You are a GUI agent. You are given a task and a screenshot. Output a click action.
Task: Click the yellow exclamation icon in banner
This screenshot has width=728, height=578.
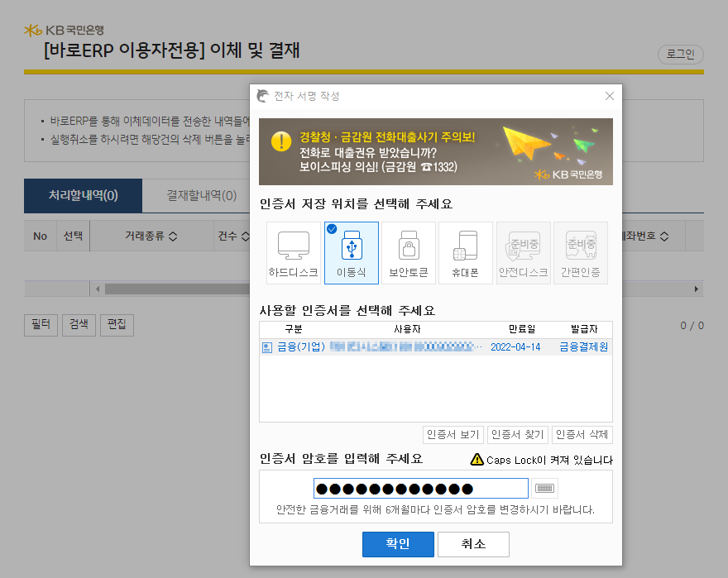[281, 141]
